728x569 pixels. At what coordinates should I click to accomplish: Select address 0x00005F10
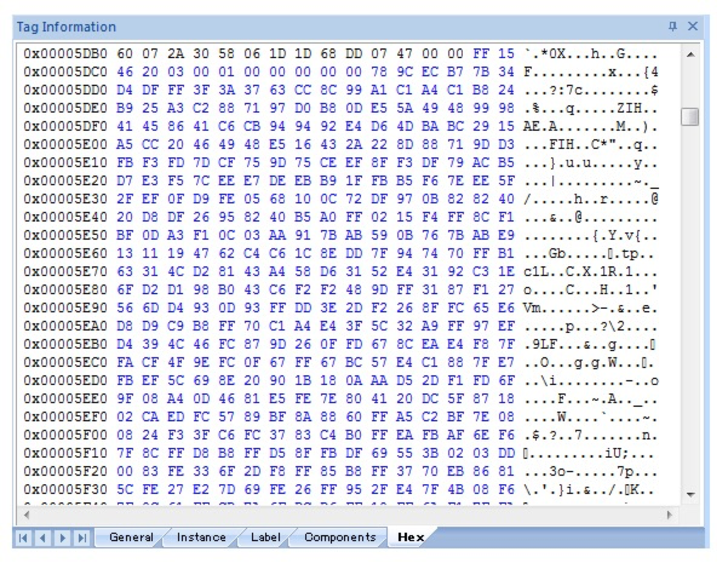coord(66,454)
